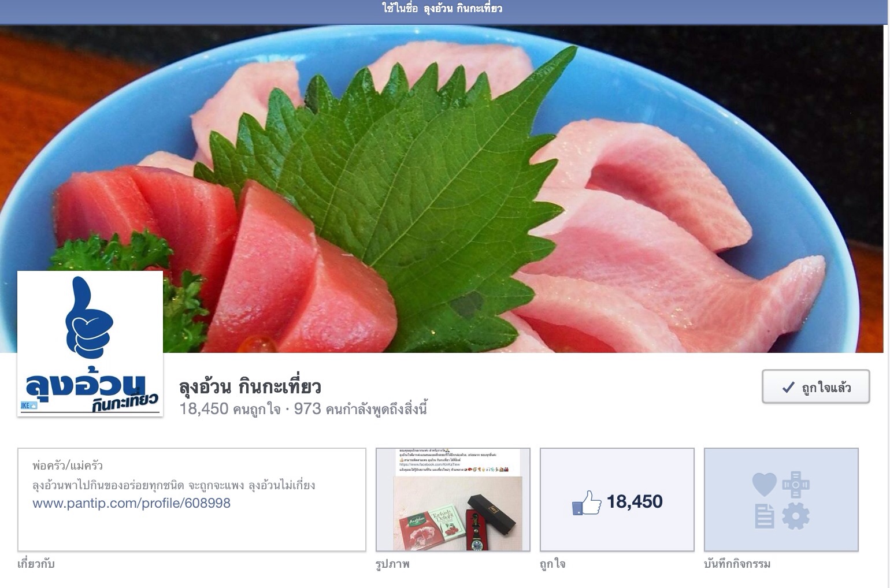Click the checkmark icon on ถูกใจแล้ว button
The image size is (890, 588).
tap(788, 388)
